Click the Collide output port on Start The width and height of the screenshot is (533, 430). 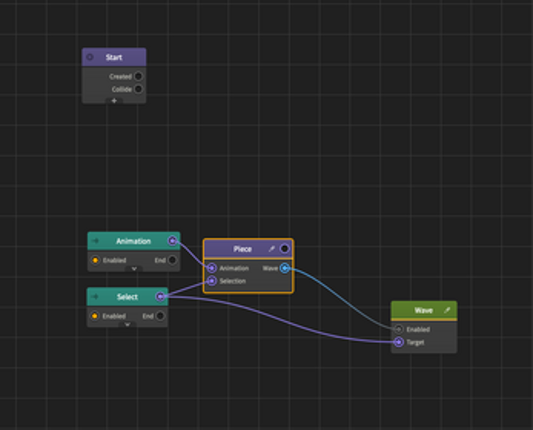pyautogui.click(x=138, y=89)
